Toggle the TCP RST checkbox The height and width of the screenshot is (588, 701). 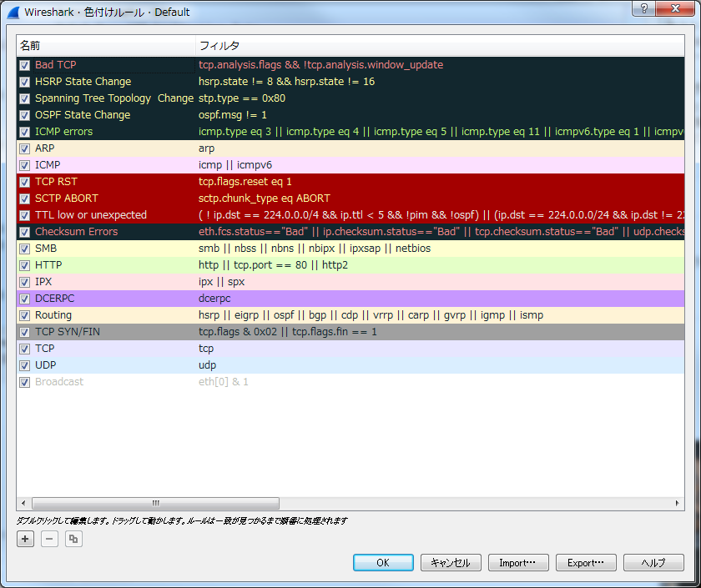(x=24, y=182)
